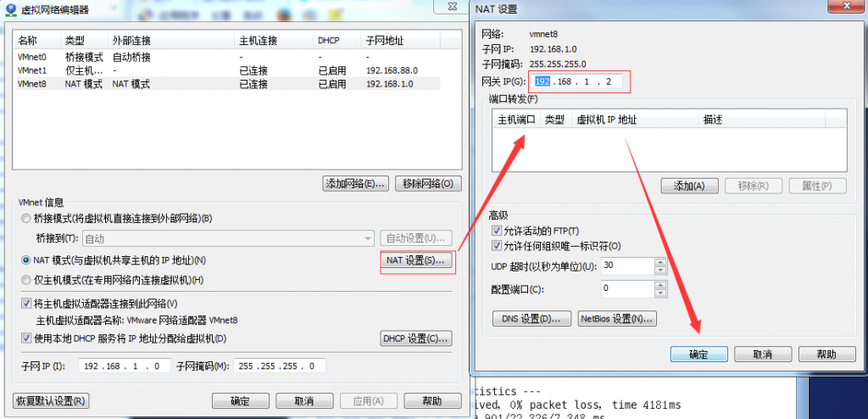This screenshot has width=868, height=419.
Task: Select the 桥接模式 radio button
Action: (x=25, y=218)
